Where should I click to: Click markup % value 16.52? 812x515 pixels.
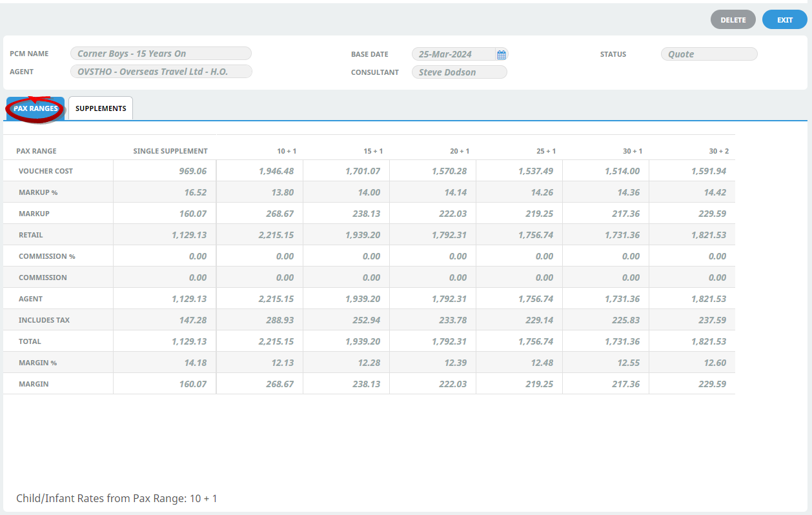tap(196, 192)
